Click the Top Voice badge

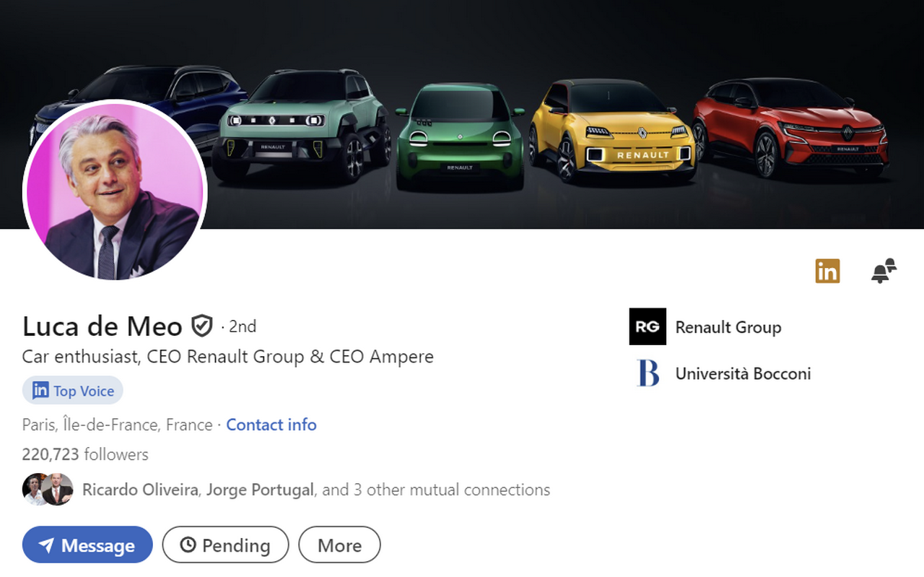point(73,391)
